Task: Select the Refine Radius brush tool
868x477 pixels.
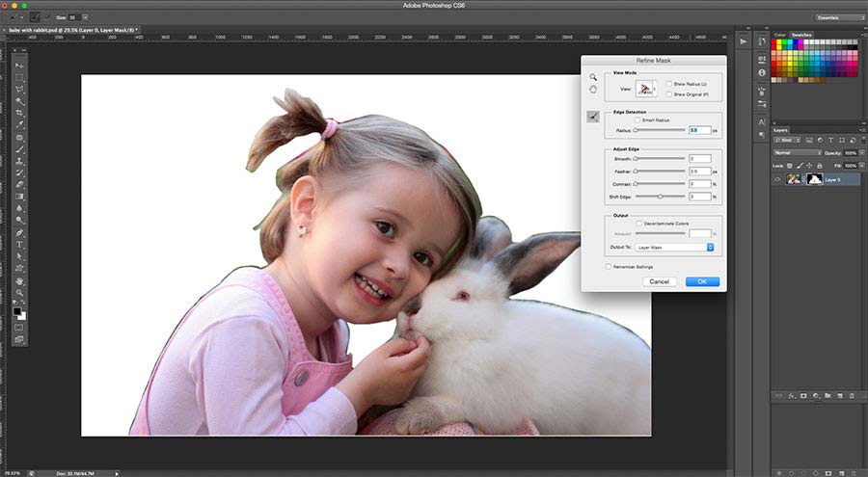Action: (x=594, y=117)
